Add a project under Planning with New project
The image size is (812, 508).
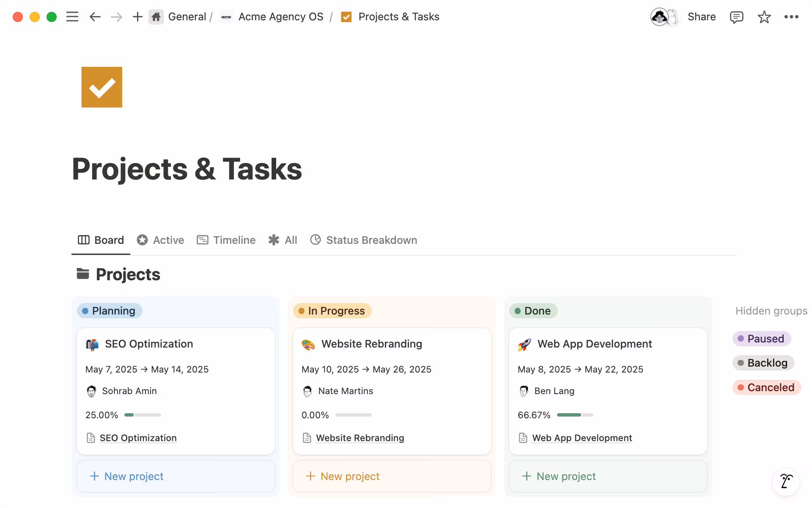click(126, 476)
